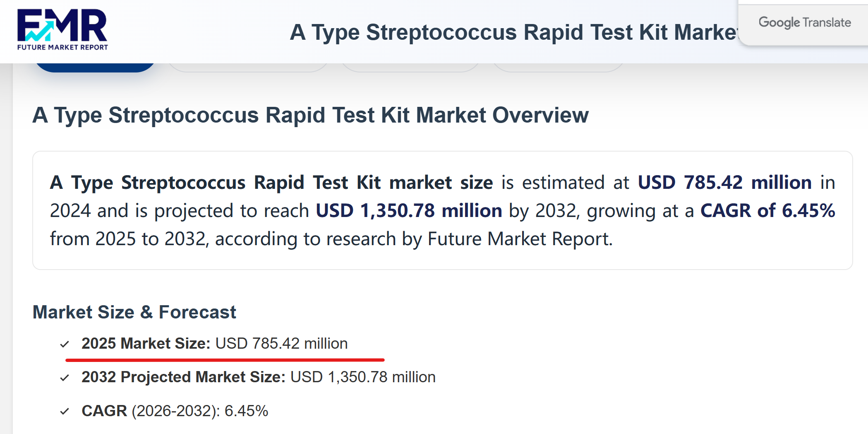Click the red underline beneath 2025 Market Size

225,360
